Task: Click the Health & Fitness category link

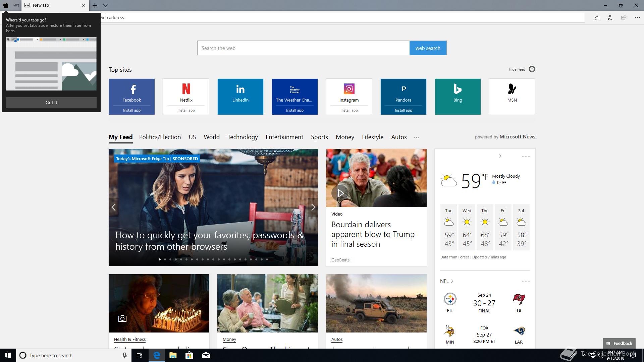Action: point(130,339)
